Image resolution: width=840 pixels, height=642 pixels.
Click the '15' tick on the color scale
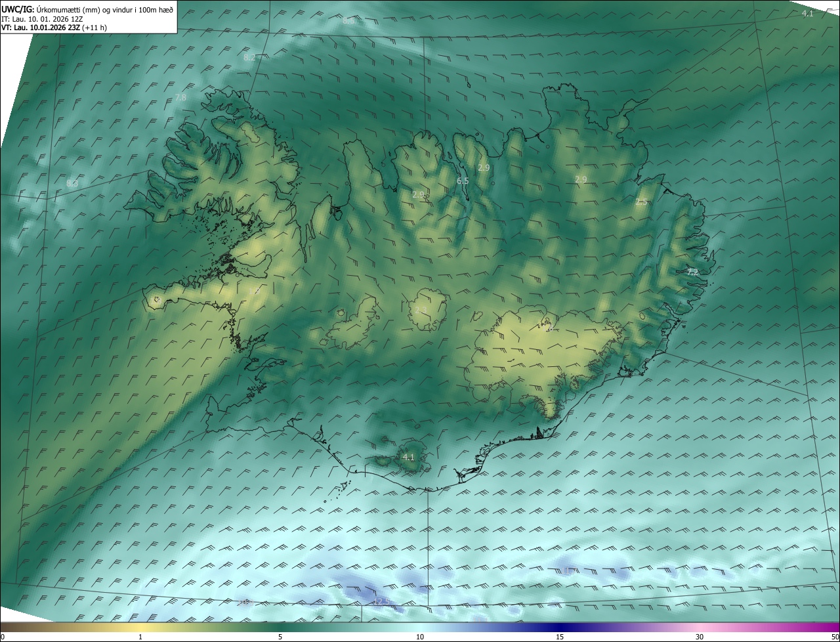tap(560, 637)
